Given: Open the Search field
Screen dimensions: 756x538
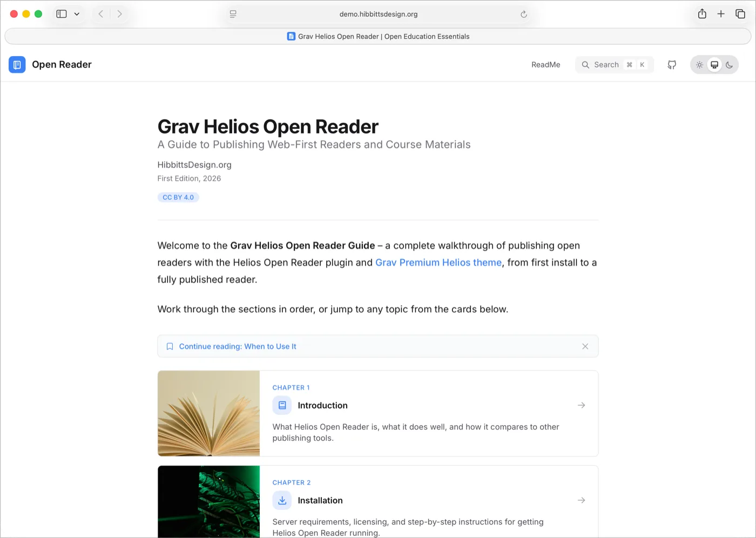Looking at the screenshot, I should click(x=615, y=65).
